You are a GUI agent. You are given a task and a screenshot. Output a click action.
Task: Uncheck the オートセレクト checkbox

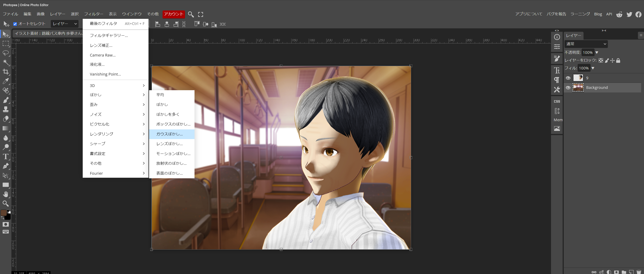tap(15, 24)
